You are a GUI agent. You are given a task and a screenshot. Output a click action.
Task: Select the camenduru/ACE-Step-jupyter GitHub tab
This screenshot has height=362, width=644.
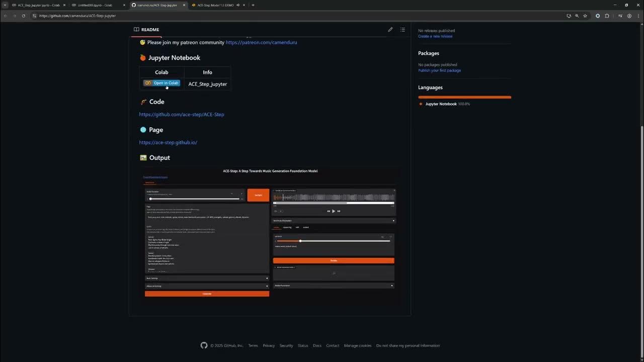coord(158,5)
